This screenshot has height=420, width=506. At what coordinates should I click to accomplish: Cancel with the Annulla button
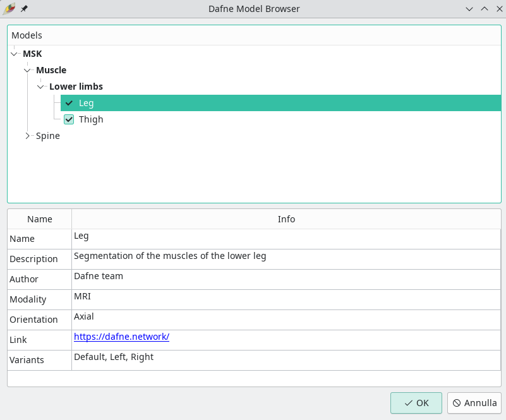coord(474,403)
